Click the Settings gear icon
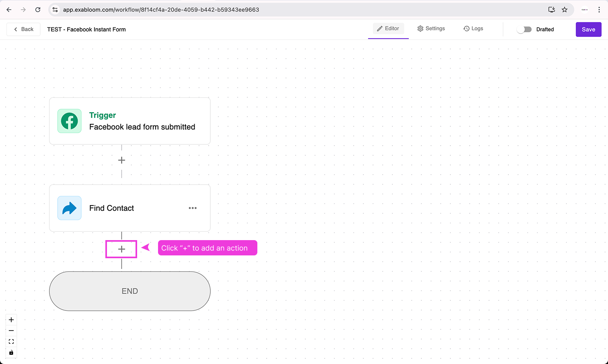Viewport: 608px width, 364px height. (420, 28)
